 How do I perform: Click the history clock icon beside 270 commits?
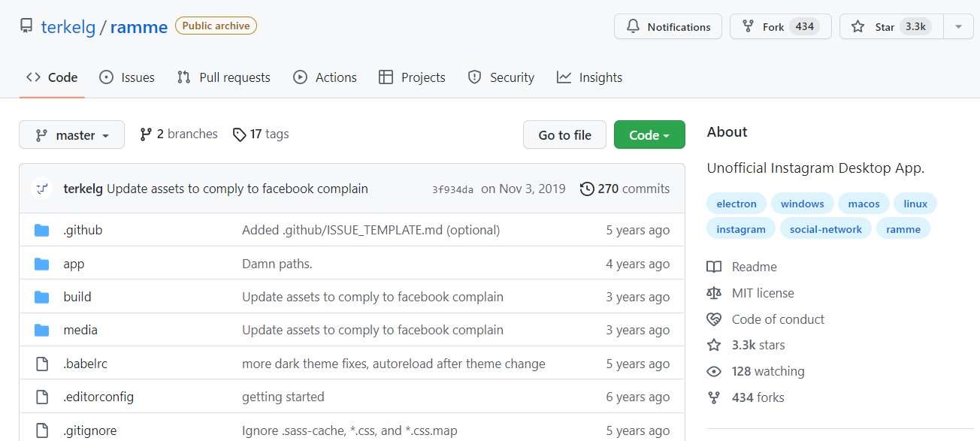pos(587,189)
